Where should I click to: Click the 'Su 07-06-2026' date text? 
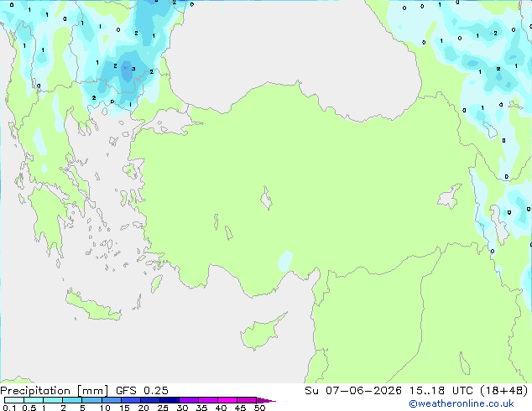point(353,391)
